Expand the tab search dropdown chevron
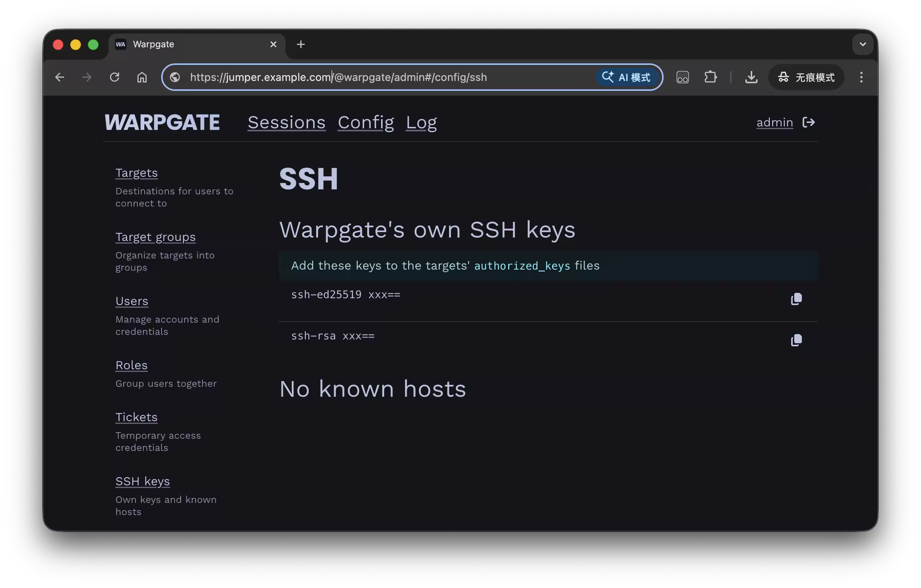 point(863,44)
